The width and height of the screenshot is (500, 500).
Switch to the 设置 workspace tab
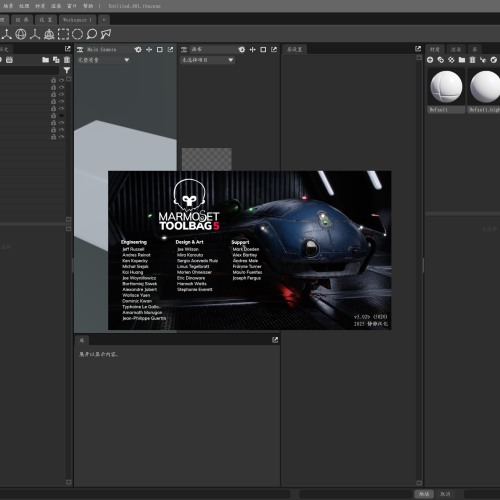[46, 20]
